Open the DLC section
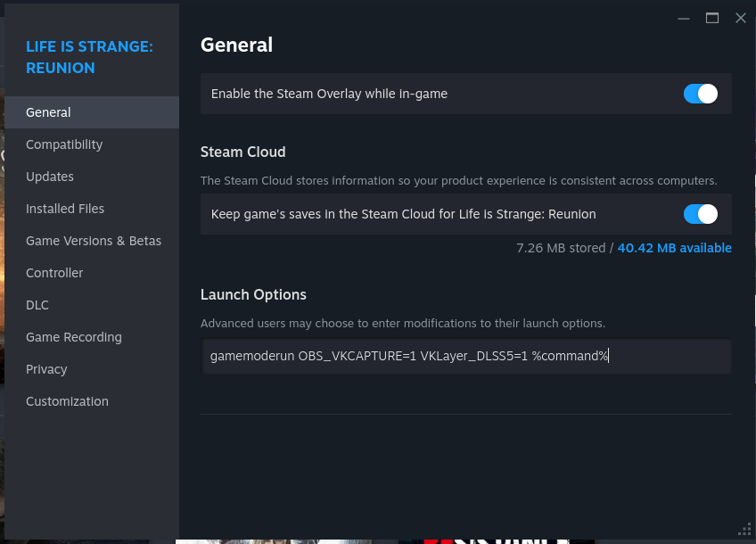The width and height of the screenshot is (756, 544). [92, 305]
